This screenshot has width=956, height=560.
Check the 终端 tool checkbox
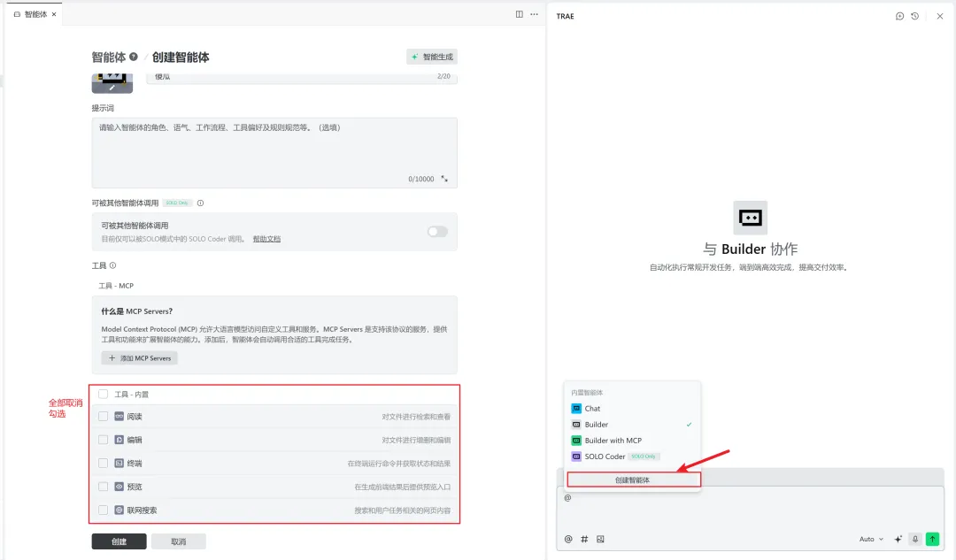click(x=103, y=463)
